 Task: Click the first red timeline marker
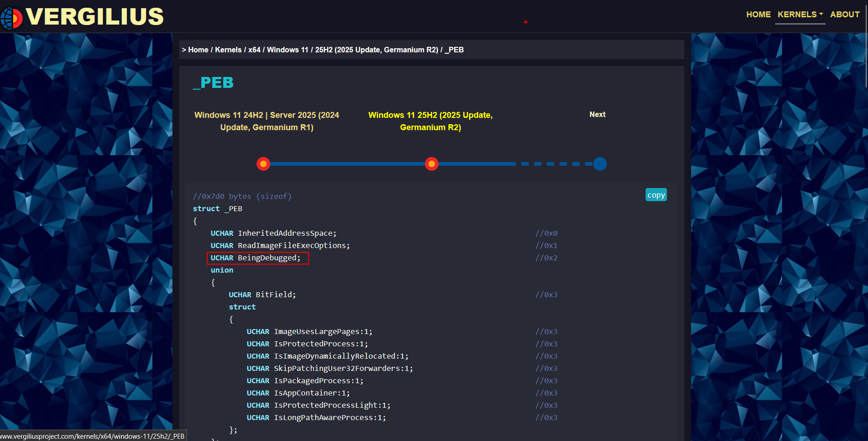(x=263, y=164)
